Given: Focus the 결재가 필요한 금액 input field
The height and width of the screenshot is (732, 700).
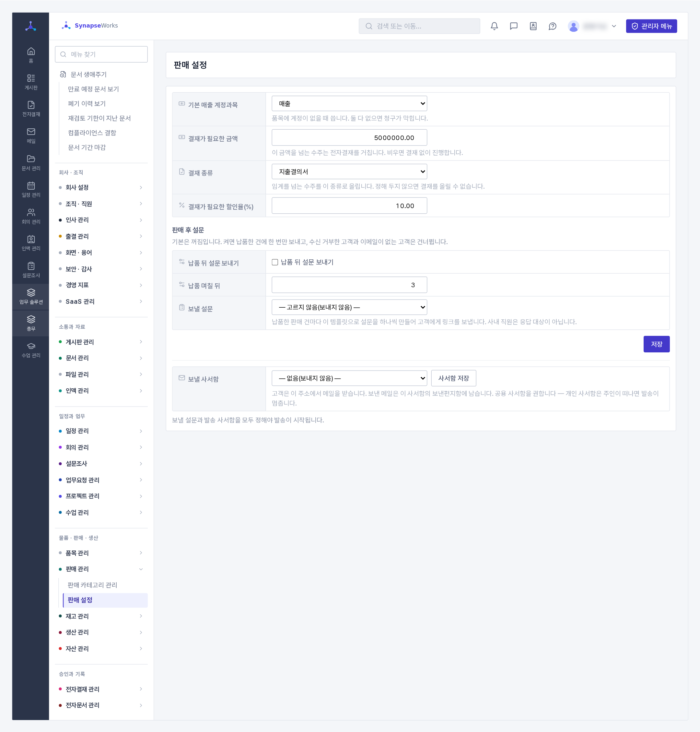Looking at the screenshot, I should click(349, 138).
